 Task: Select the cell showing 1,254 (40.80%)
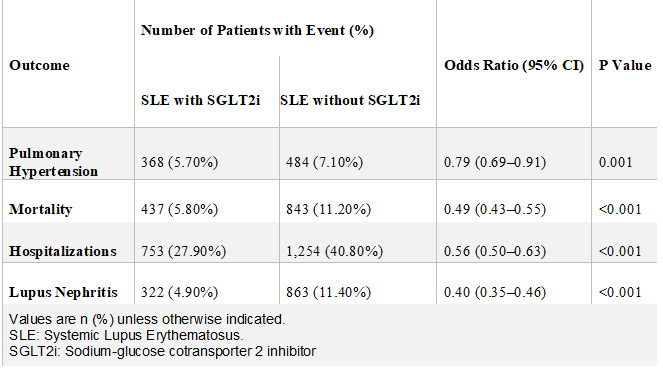pyautogui.click(x=334, y=251)
